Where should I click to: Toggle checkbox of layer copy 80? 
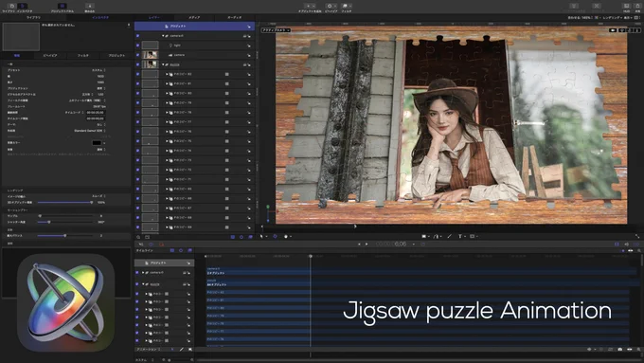click(x=137, y=93)
